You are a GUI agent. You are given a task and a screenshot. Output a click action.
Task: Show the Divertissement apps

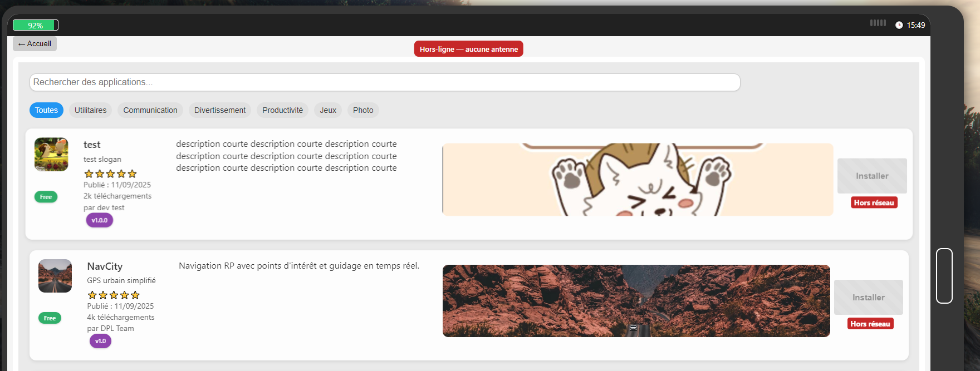220,110
